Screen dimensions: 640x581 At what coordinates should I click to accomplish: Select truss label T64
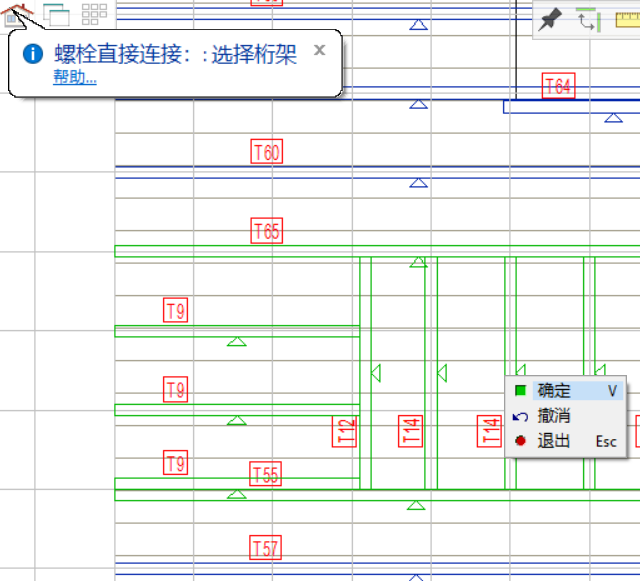coord(558,86)
